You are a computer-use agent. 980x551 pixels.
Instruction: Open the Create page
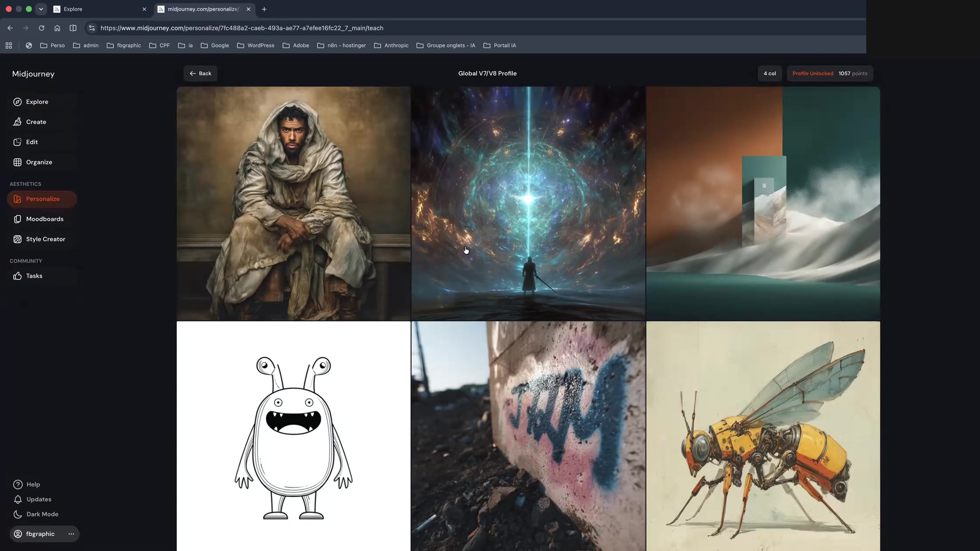pyautogui.click(x=36, y=122)
